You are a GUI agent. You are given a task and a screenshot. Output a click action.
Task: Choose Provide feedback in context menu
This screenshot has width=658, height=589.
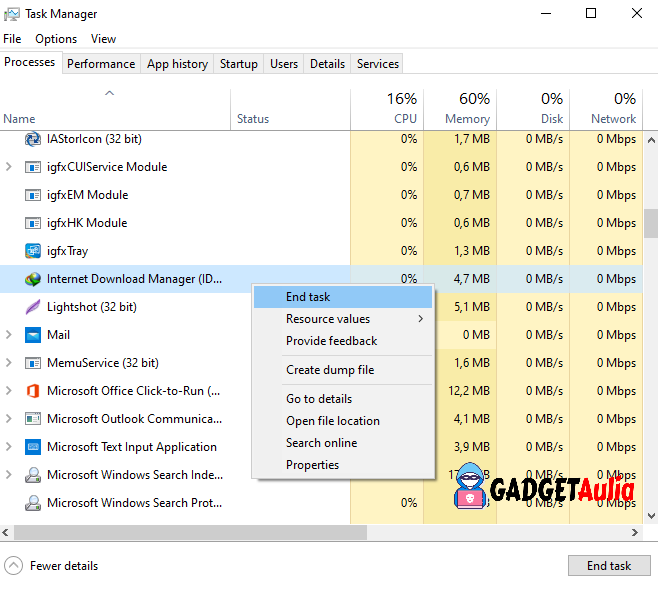(x=343, y=341)
